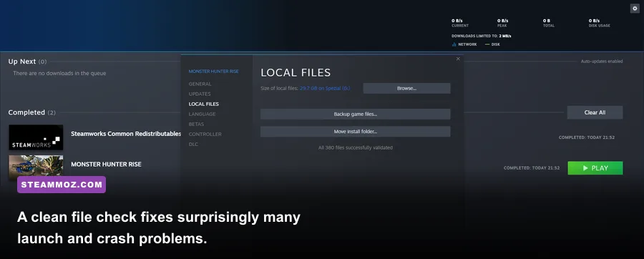Open the Updates properties tab
Screen dimensions: 644x259
(x=200, y=94)
